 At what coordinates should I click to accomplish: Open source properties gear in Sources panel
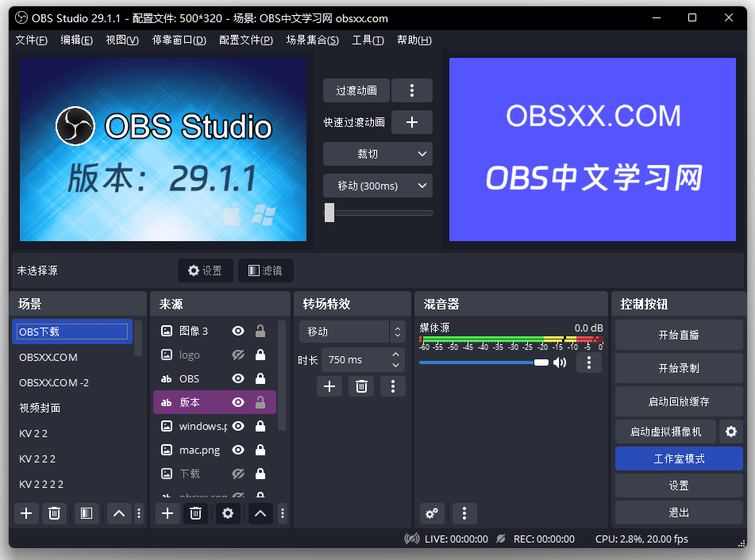coord(228,514)
